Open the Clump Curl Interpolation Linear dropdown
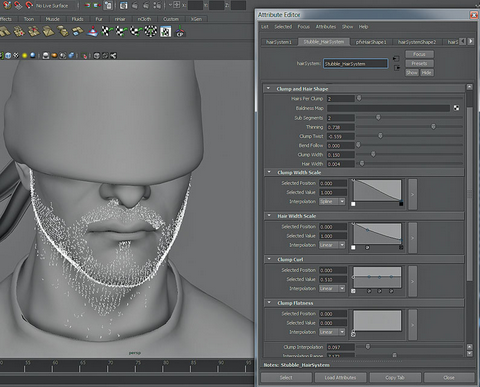This screenshot has height=387, width=480. (x=332, y=289)
